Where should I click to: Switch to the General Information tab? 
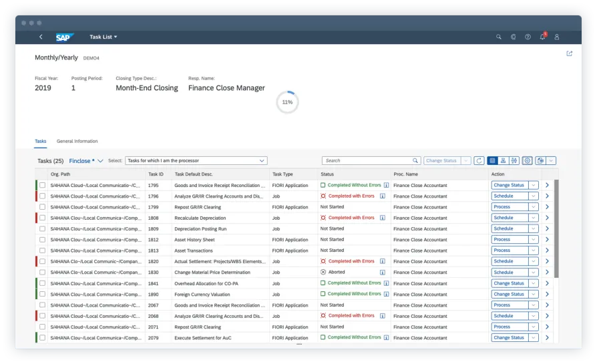(x=77, y=142)
